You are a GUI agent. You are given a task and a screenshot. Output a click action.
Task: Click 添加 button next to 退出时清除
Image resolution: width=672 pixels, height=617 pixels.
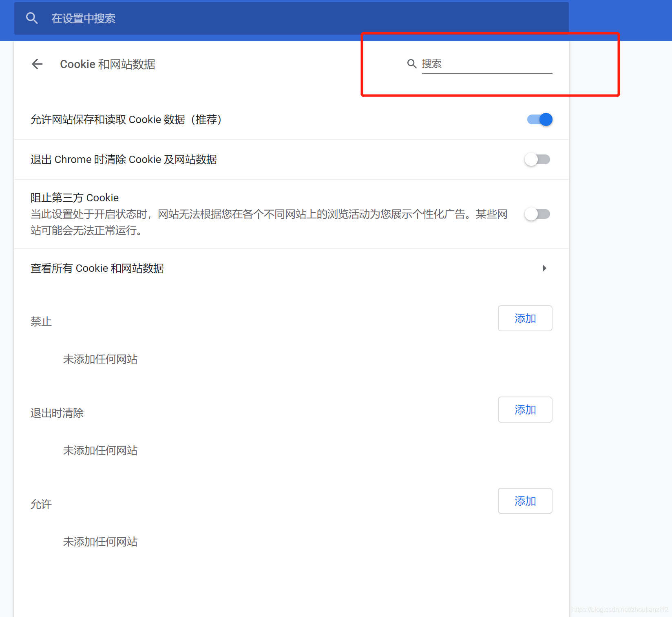(x=525, y=410)
